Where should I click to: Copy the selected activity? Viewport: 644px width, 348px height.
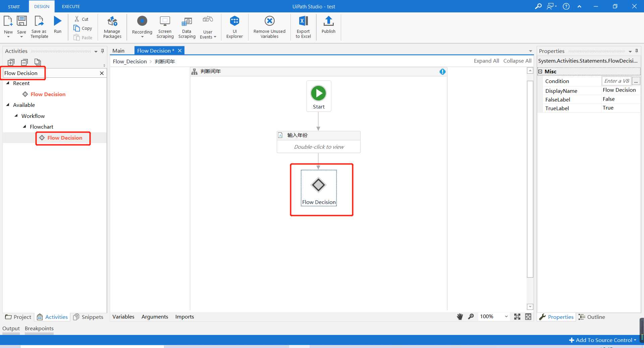(x=83, y=28)
